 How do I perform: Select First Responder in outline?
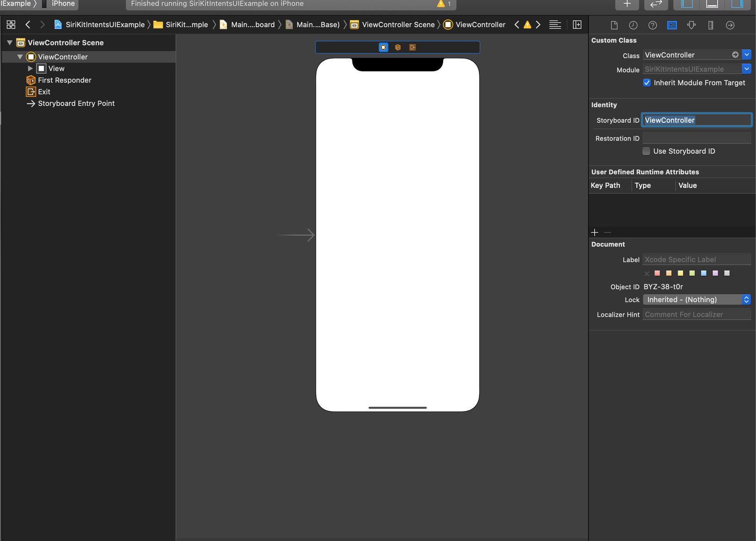65,80
